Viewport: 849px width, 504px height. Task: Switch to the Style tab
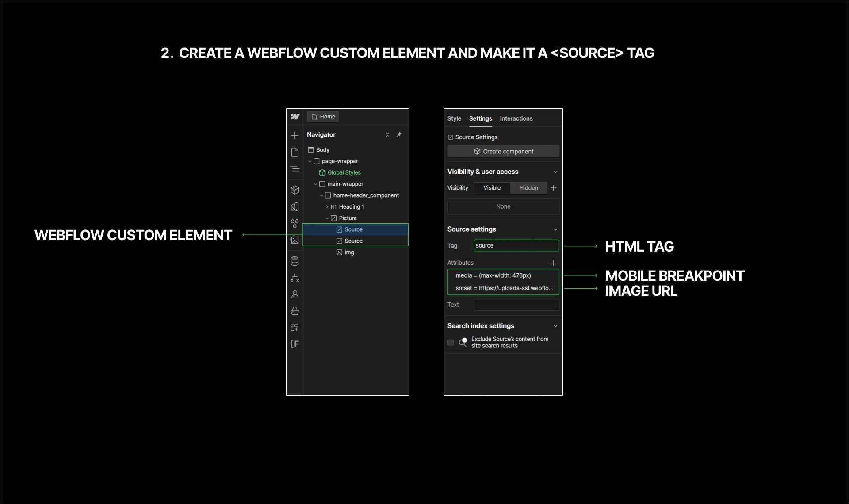[454, 118]
